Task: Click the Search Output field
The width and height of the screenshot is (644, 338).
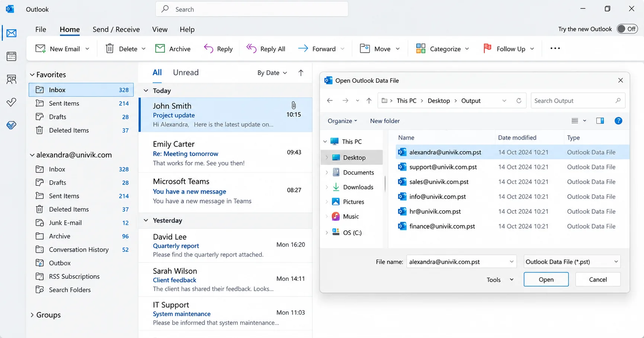Action: [578, 101]
